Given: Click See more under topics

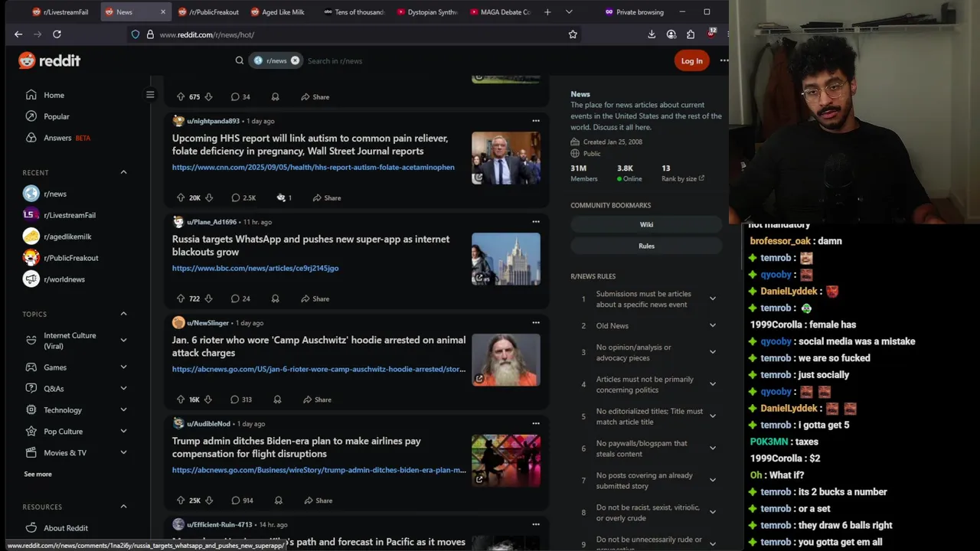Looking at the screenshot, I should tap(38, 474).
